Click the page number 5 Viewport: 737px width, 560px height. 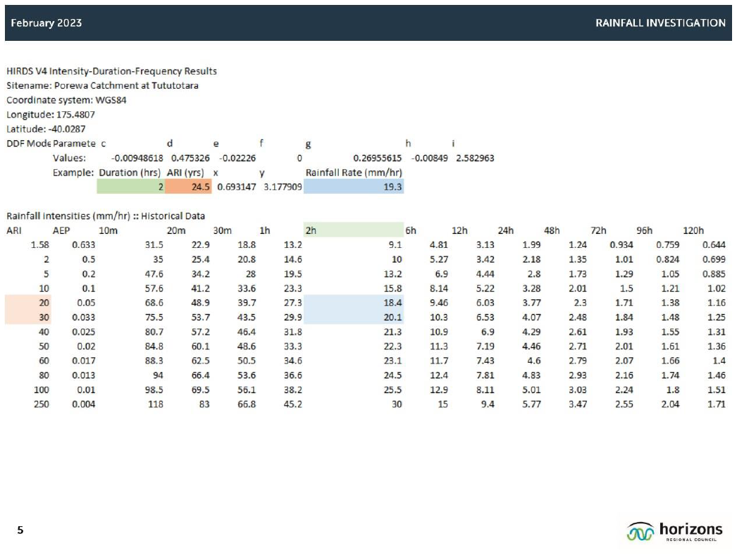(x=20, y=530)
